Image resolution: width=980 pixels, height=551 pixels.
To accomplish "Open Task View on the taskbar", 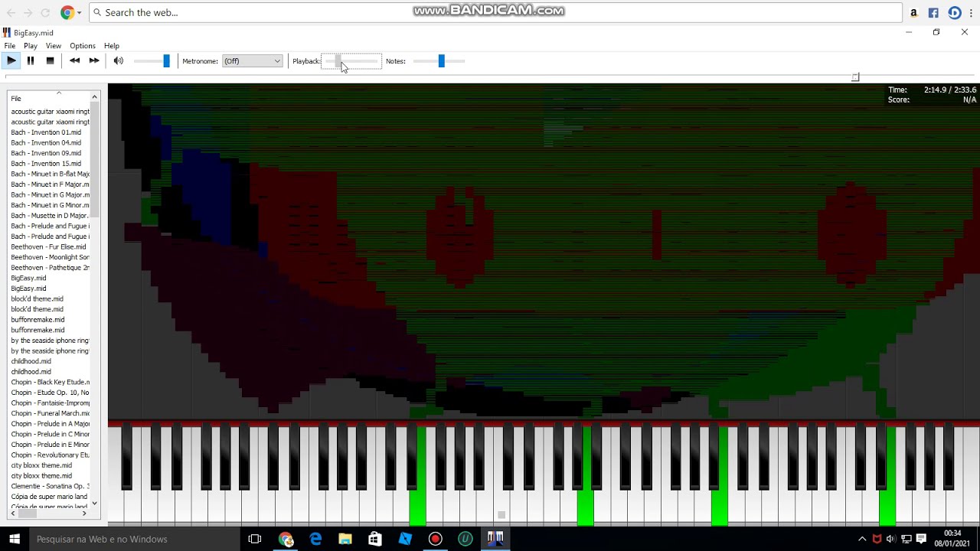I will click(255, 539).
